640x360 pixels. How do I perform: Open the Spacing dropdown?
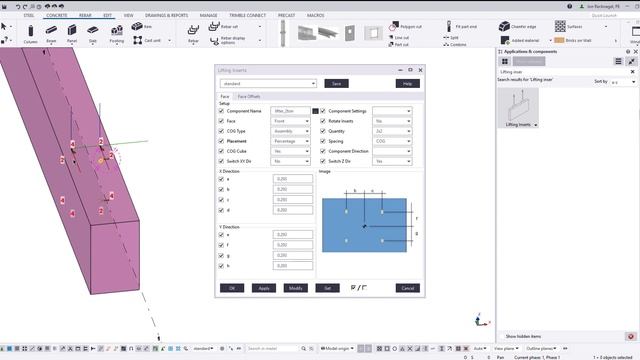(x=392, y=141)
